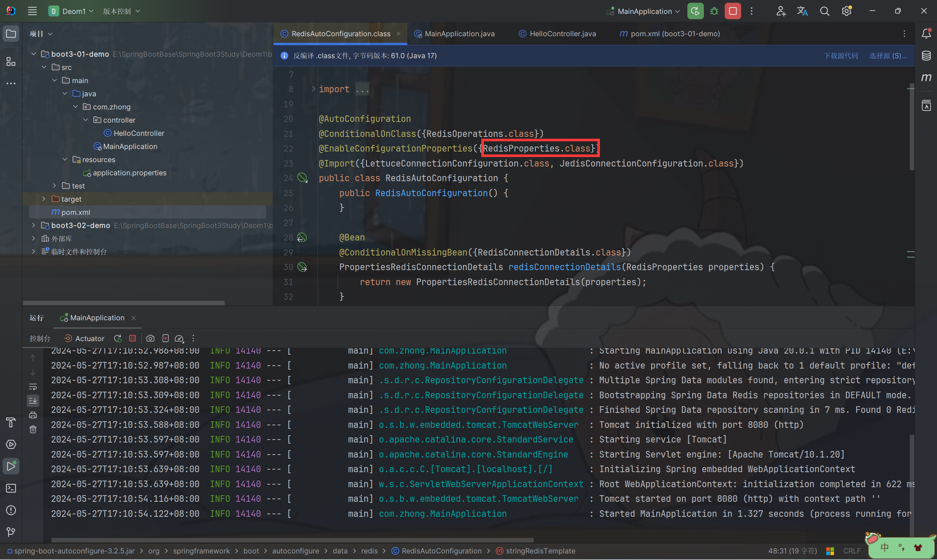Open the translation plugin icon
Image resolution: width=937 pixels, height=560 pixels.
click(802, 11)
